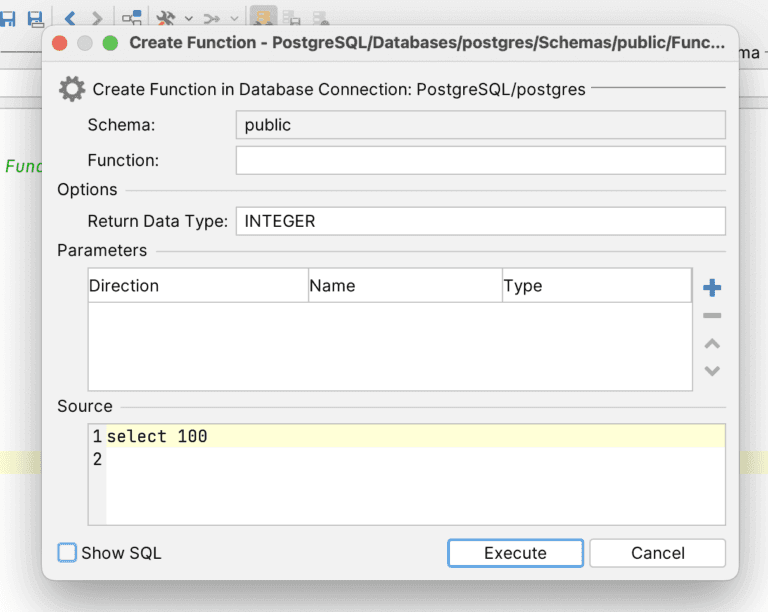Click the 'Function:' label
Screen dimensions: 768x612
tap(123, 160)
